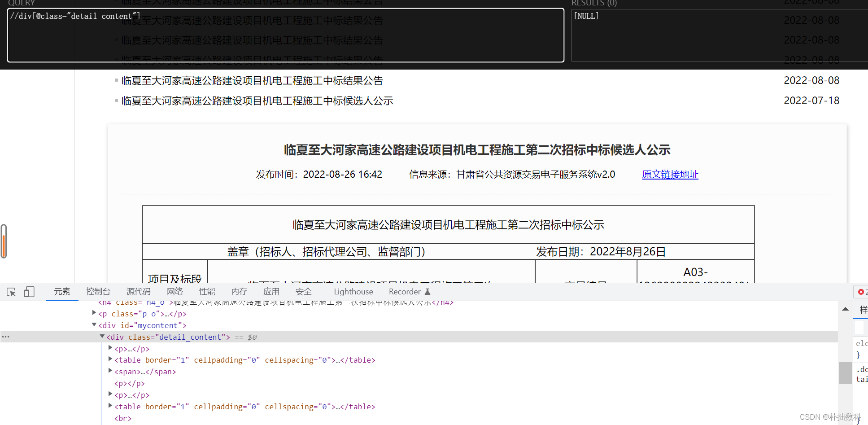The width and height of the screenshot is (868, 425).
Task: Open the 应用 tab
Action: pyautogui.click(x=271, y=292)
